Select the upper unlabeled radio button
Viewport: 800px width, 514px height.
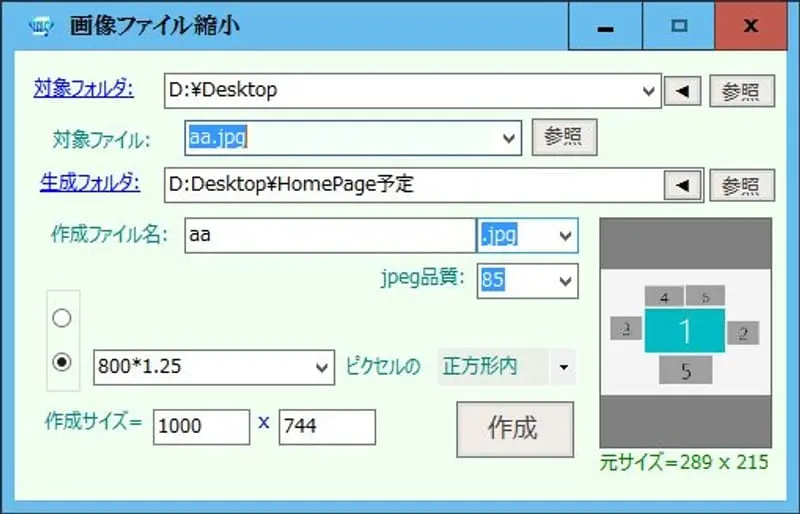pos(62,318)
